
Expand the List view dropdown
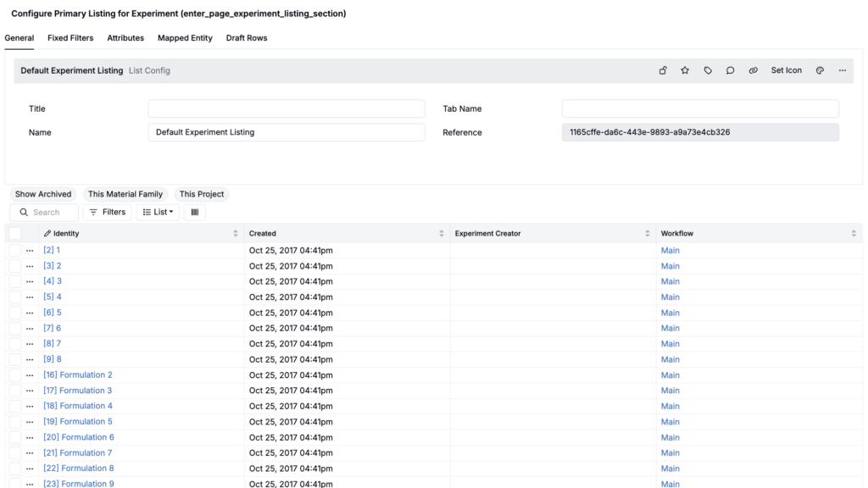(x=158, y=212)
